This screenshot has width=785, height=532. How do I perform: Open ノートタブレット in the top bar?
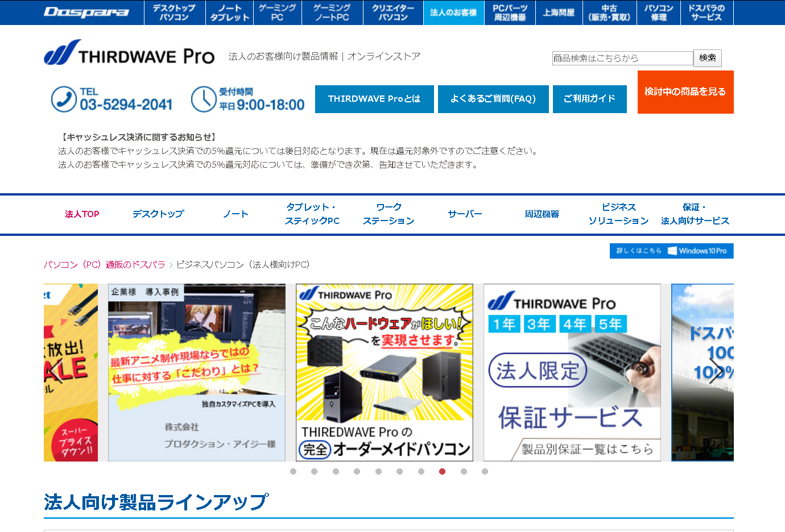click(x=229, y=13)
